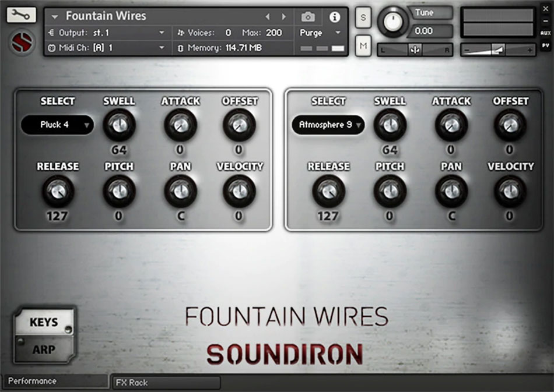
Task: Open the FX Rack tab
Action: [166, 383]
